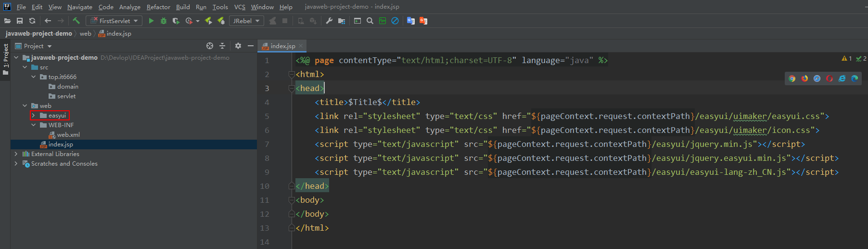Screen dimensions: 868x249
Task: Select the servlet package
Action: point(66,96)
